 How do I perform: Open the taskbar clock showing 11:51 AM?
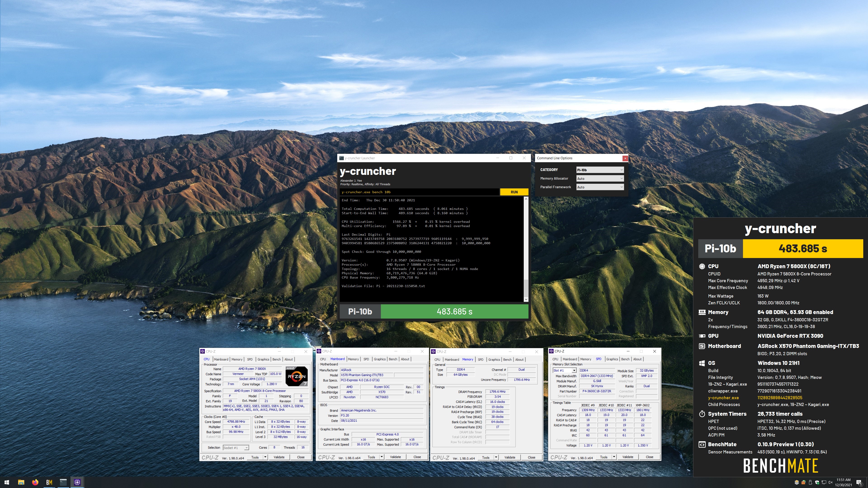click(x=843, y=482)
